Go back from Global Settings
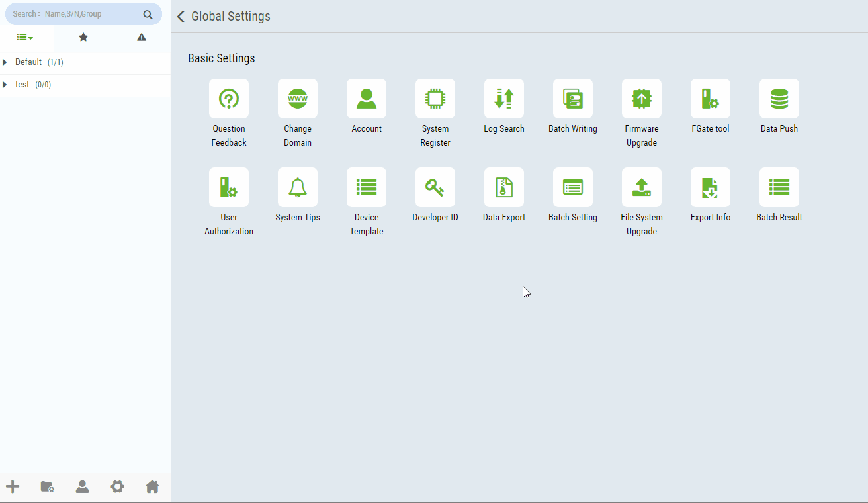This screenshot has height=503, width=868. pos(181,17)
